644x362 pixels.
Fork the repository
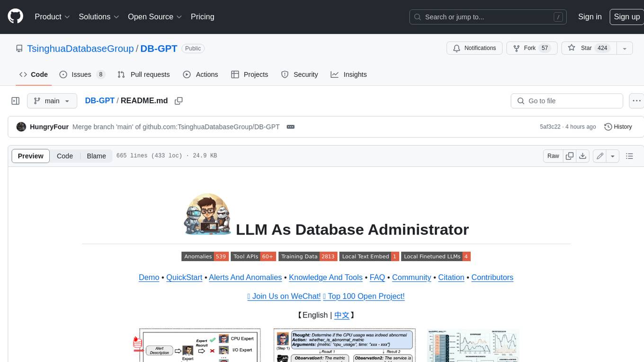532,48
